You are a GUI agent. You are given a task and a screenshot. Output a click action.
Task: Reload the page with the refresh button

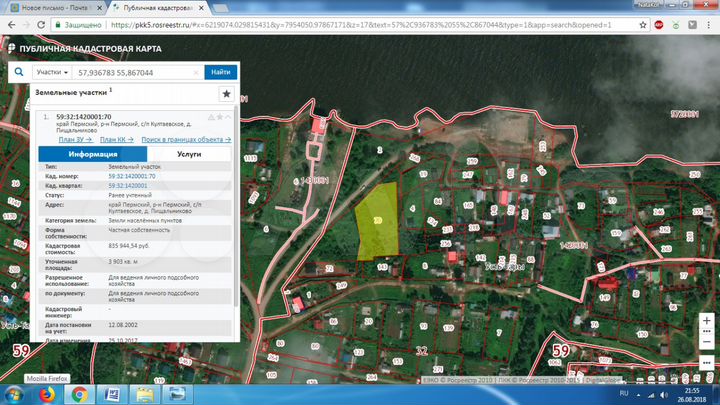point(47,25)
